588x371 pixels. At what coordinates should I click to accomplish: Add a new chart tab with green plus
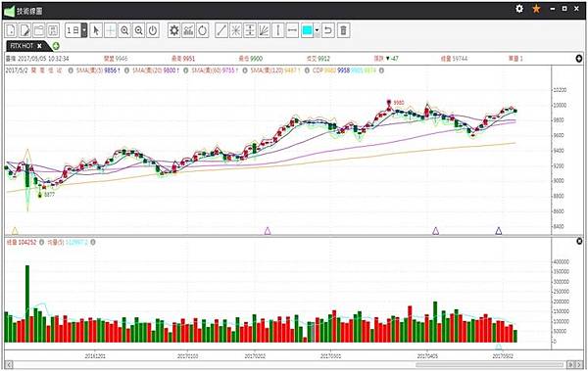tap(56, 46)
